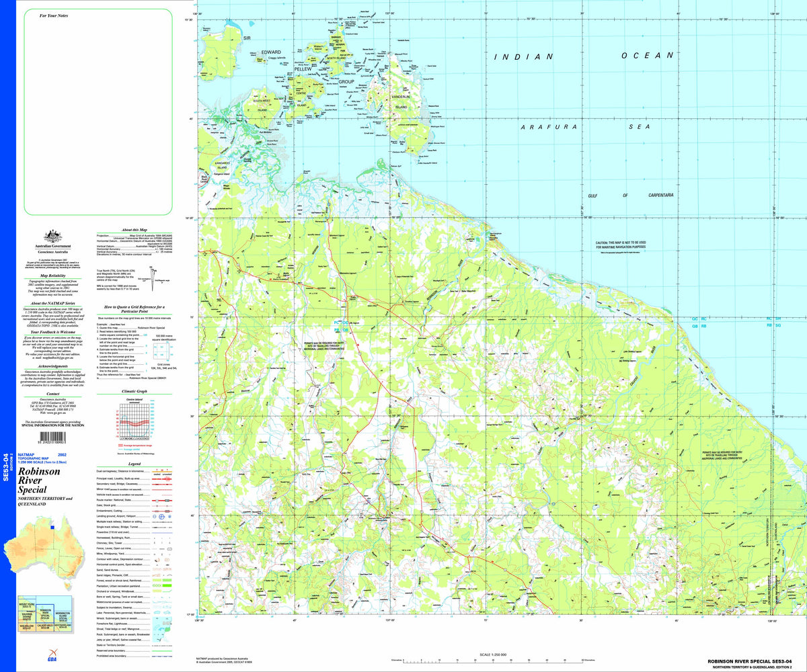Image resolution: width=807 pixels, height=672 pixels.
Task: Click 'SPATIAL INFORMATION FOR THE NATION' tagline
Action: [52, 425]
